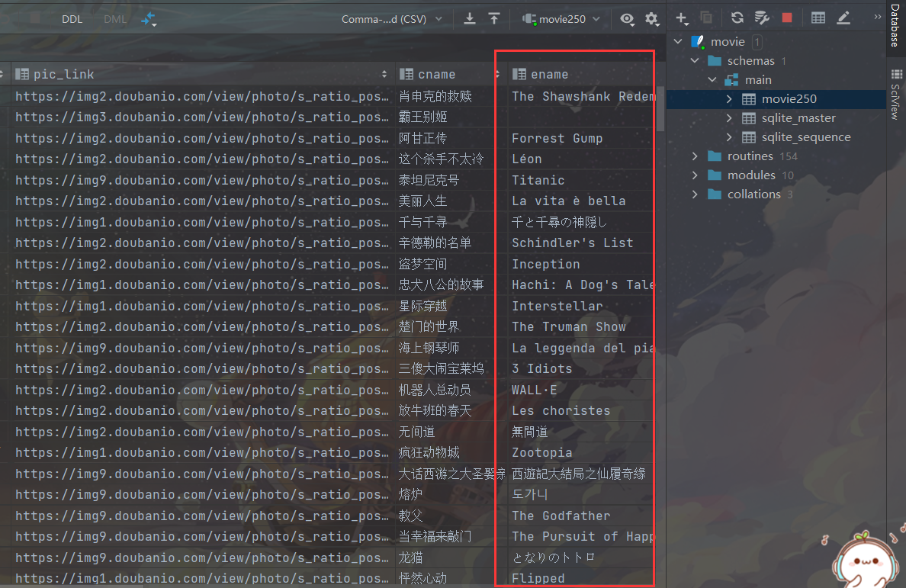Open the view options eye icon

point(628,19)
